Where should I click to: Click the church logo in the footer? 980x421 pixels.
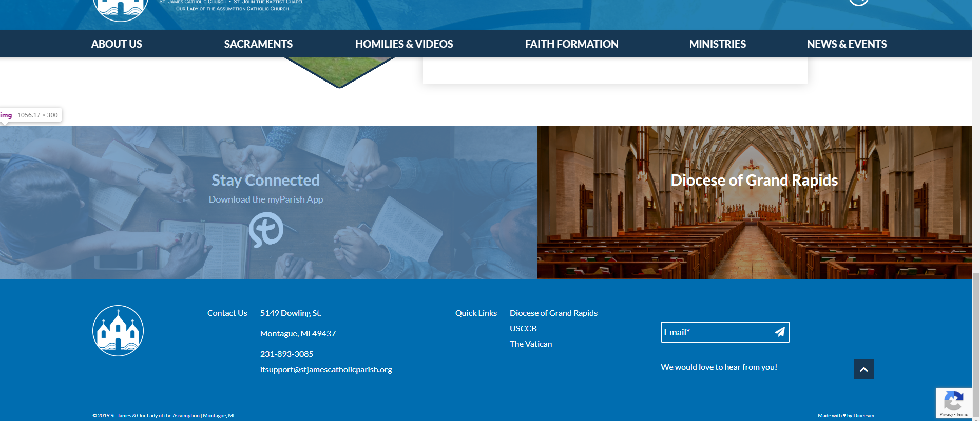[x=118, y=331]
